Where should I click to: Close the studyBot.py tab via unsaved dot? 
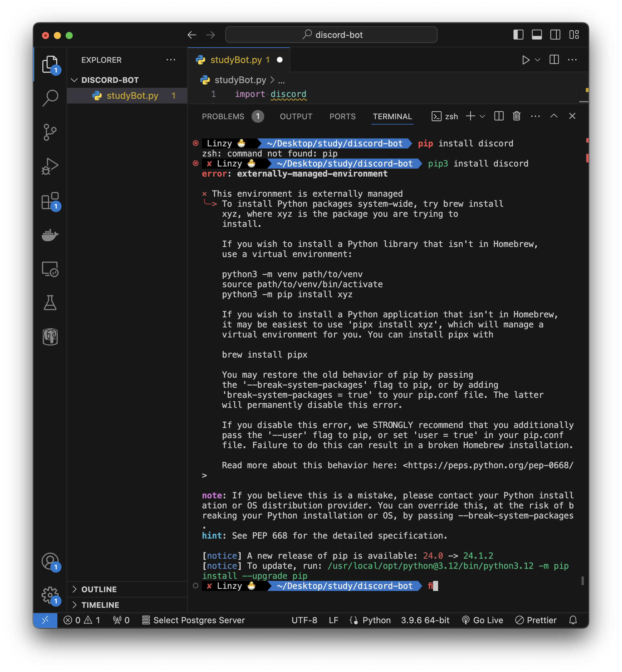[x=279, y=60]
